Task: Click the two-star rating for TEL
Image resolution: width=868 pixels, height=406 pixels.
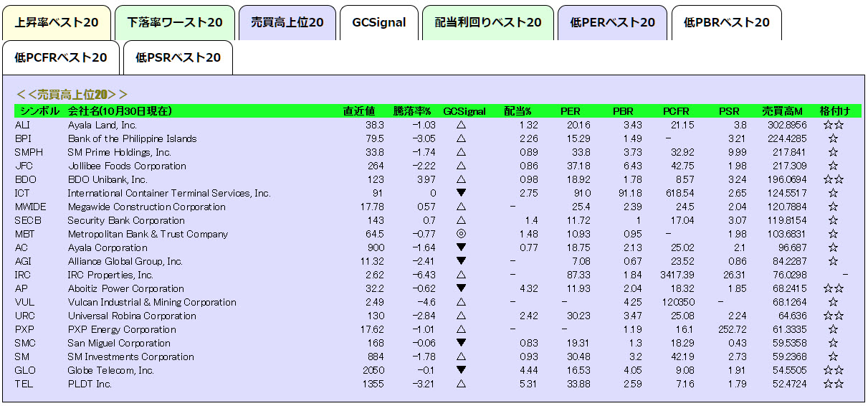Action: click(x=834, y=384)
